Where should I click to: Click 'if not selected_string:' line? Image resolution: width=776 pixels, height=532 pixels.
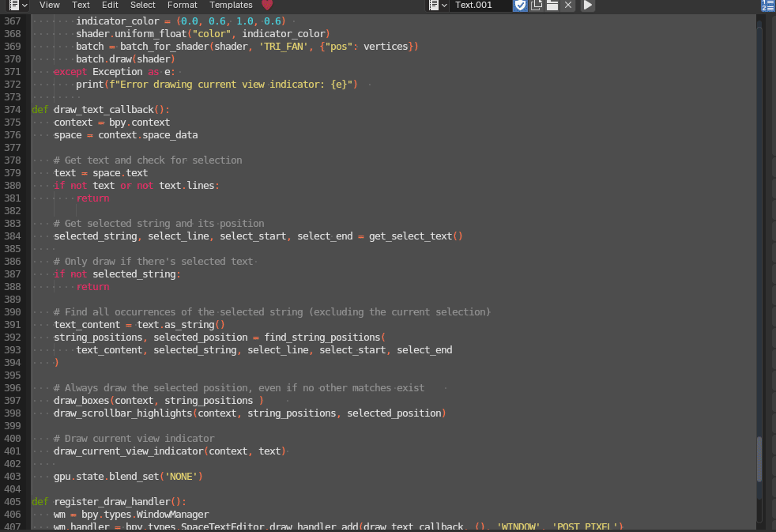[x=117, y=274]
